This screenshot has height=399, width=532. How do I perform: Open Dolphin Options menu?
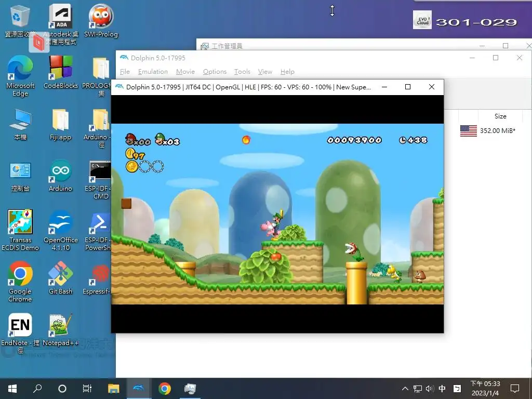click(215, 72)
